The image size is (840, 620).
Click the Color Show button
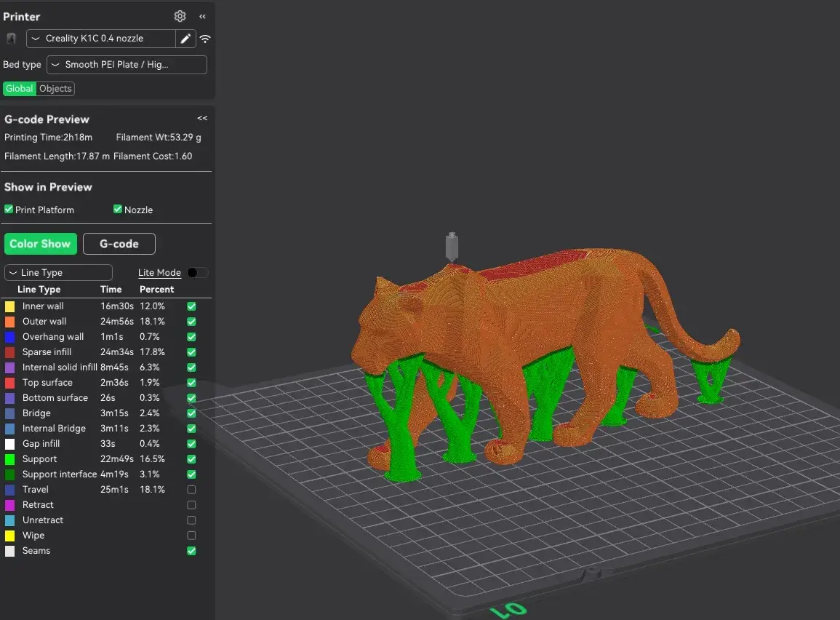click(x=40, y=244)
